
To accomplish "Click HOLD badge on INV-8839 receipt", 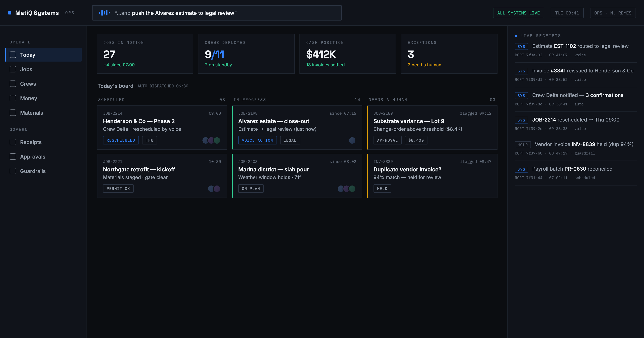I will click(522, 144).
